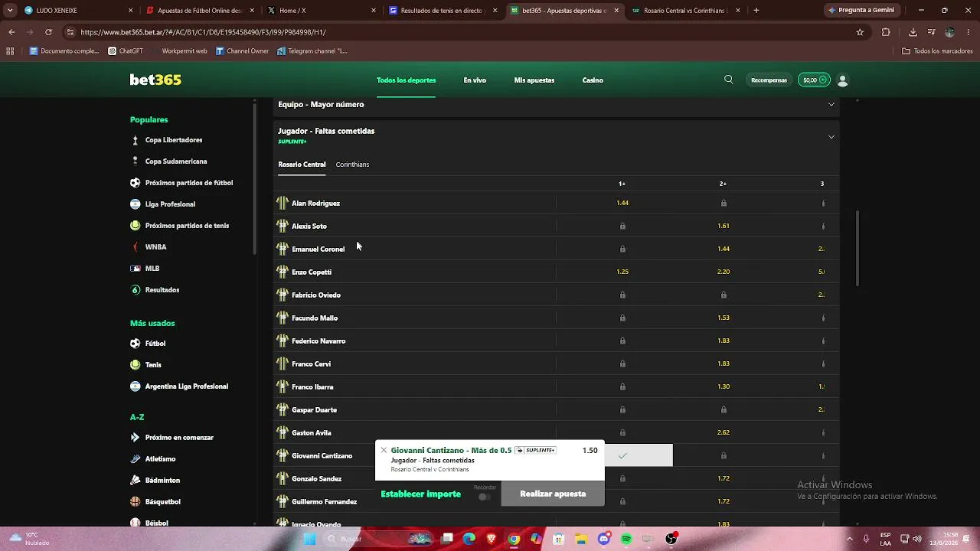Switch to the Rosario Central team tab
980x551 pixels.
[302, 165]
